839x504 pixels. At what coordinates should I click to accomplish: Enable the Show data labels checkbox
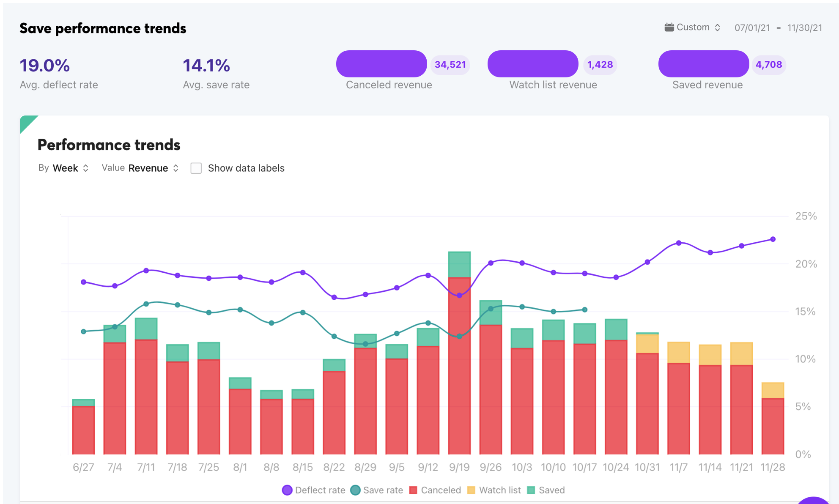[196, 168]
